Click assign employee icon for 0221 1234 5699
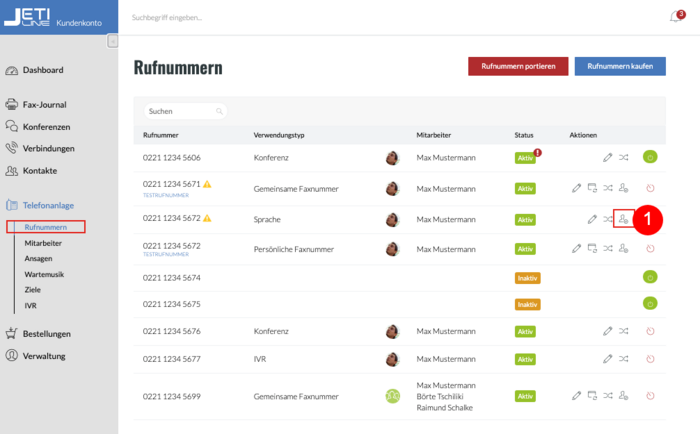 pos(623,396)
